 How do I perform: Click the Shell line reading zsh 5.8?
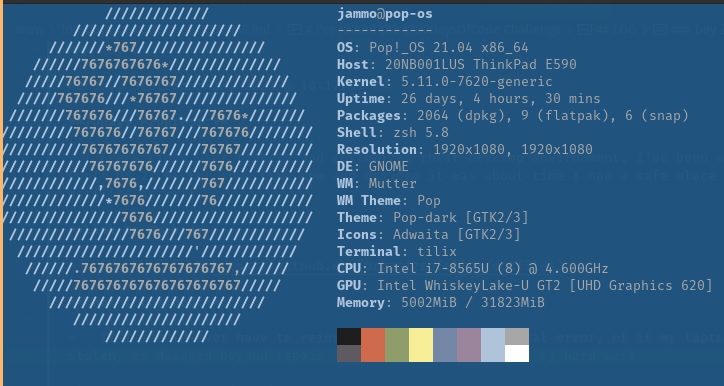393,133
